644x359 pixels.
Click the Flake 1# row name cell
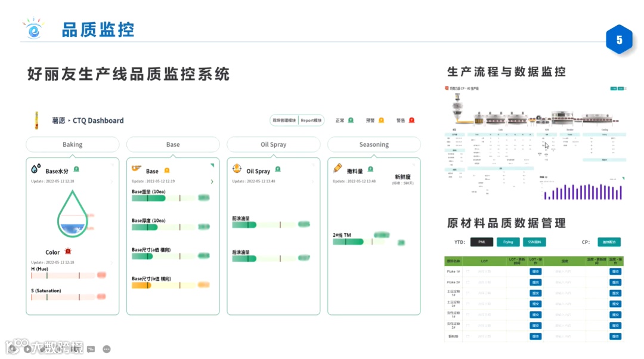[x=453, y=271]
